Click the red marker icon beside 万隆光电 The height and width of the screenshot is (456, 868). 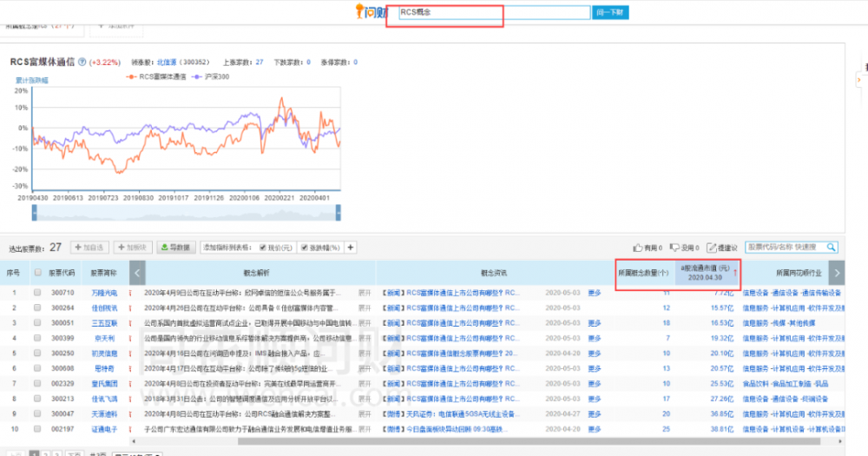point(130,293)
